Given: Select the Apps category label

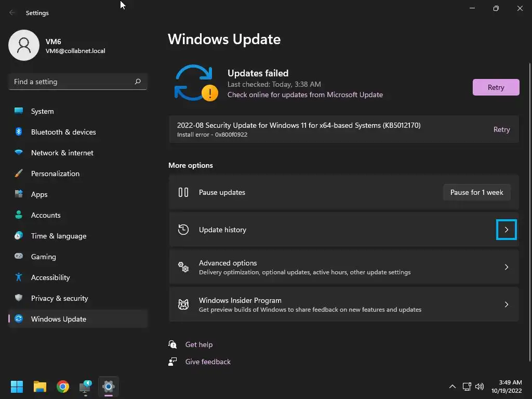Looking at the screenshot, I should pyautogui.click(x=39, y=194).
